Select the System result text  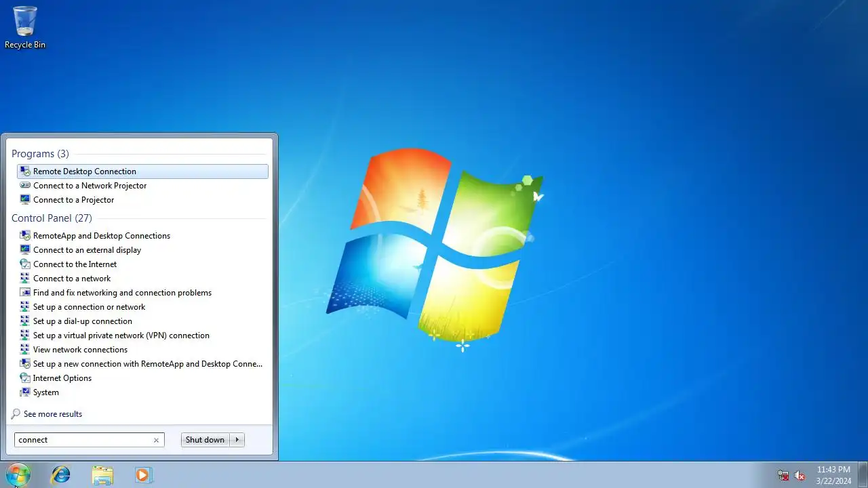46,392
